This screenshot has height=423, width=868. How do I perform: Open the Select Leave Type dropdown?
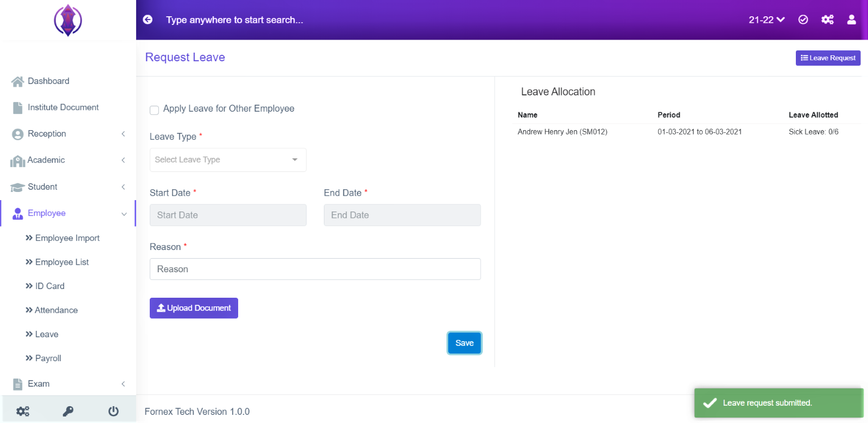click(x=228, y=160)
